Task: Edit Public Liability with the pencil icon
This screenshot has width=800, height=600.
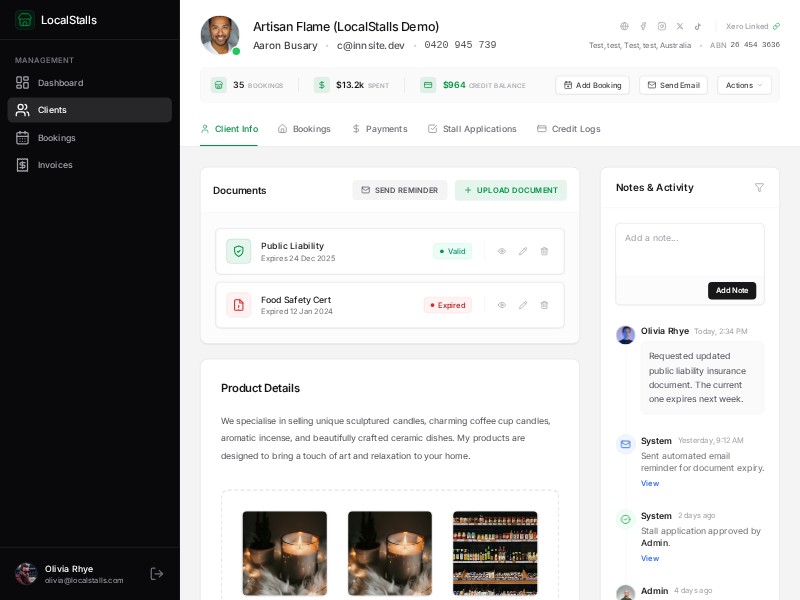Action: pos(523,251)
